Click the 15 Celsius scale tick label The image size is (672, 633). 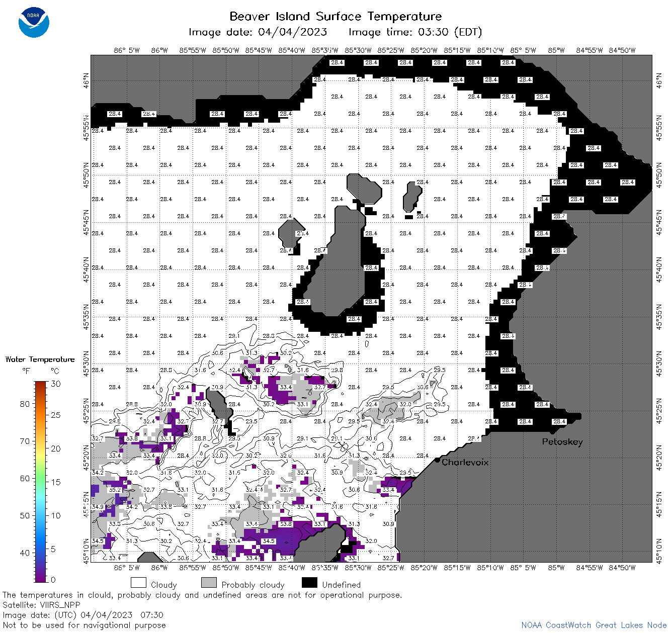(56, 482)
